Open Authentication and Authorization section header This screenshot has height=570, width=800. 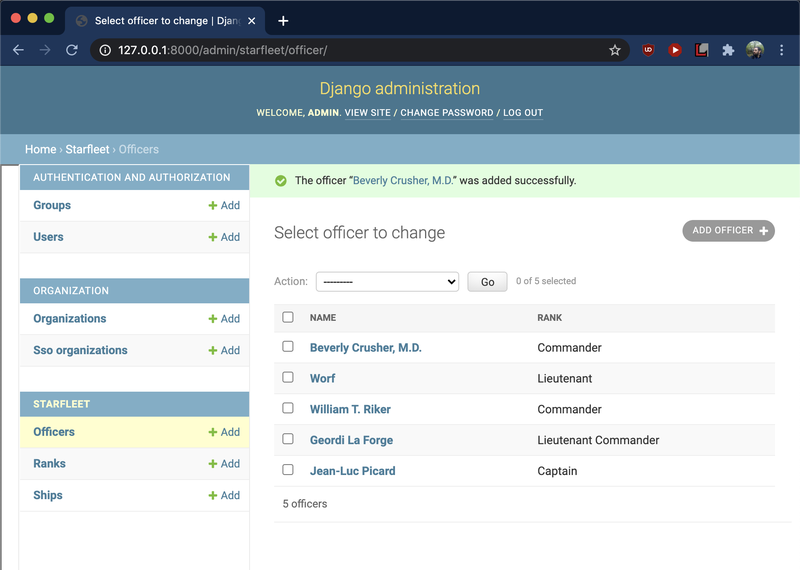tap(132, 178)
